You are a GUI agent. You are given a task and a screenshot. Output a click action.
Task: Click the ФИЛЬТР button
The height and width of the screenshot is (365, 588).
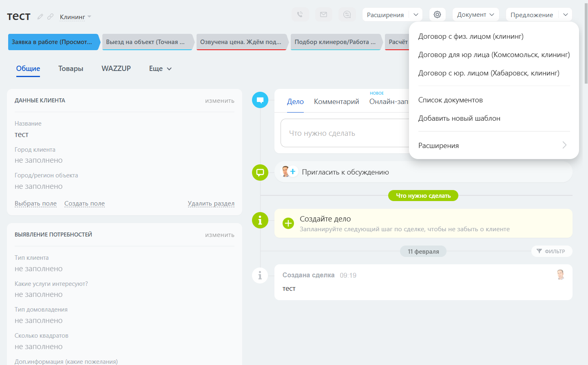pos(551,251)
